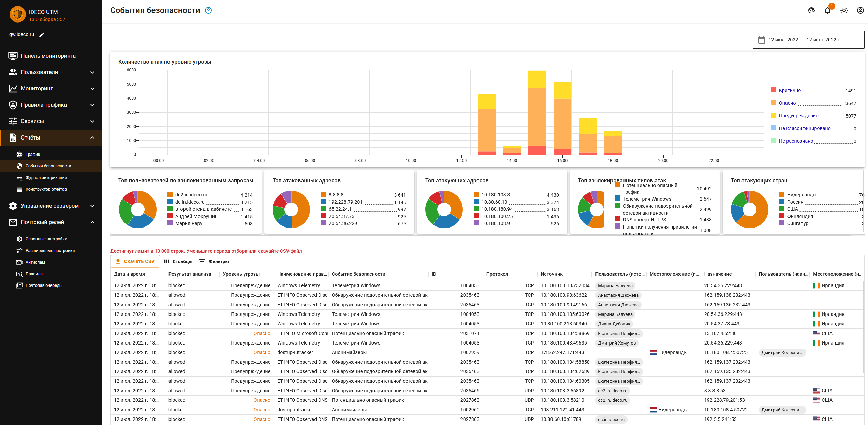This screenshot has width=868, height=425.
Task: Toggle the Опасно legend series
Action: click(787, 103)
